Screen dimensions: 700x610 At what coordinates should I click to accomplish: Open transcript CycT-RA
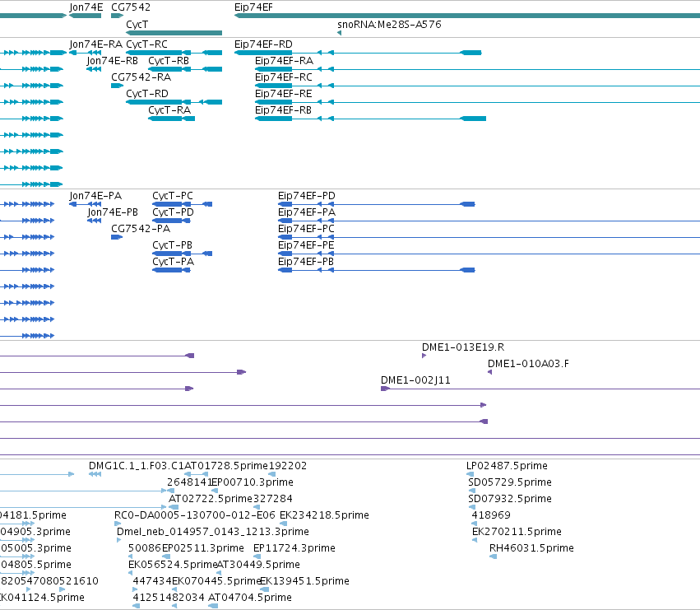[x=169, y=110]
